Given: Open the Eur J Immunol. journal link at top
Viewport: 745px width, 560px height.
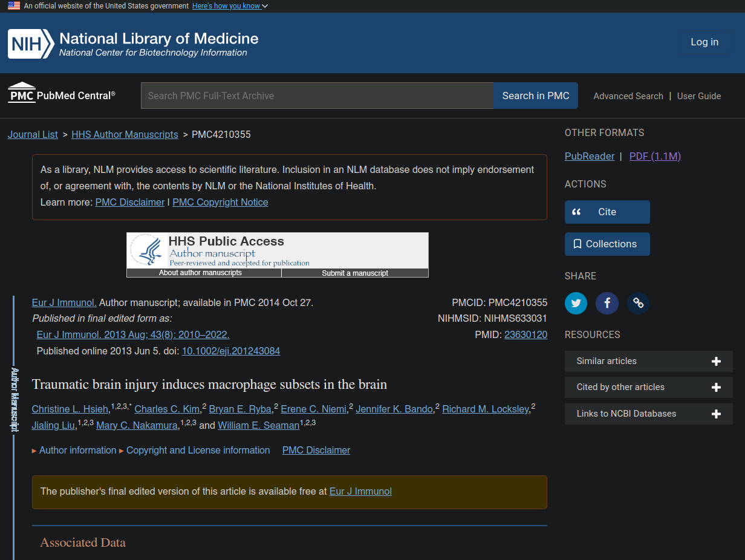Looking at the screenshot, I should [x=64, y=302].
